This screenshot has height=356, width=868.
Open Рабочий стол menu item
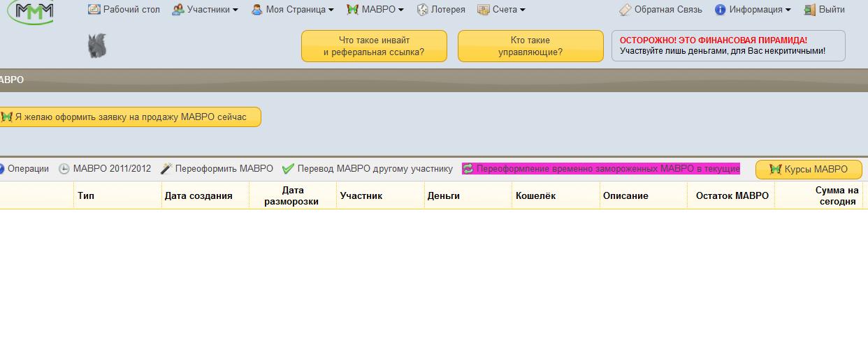pyautogui.click(x=124, y=10)
